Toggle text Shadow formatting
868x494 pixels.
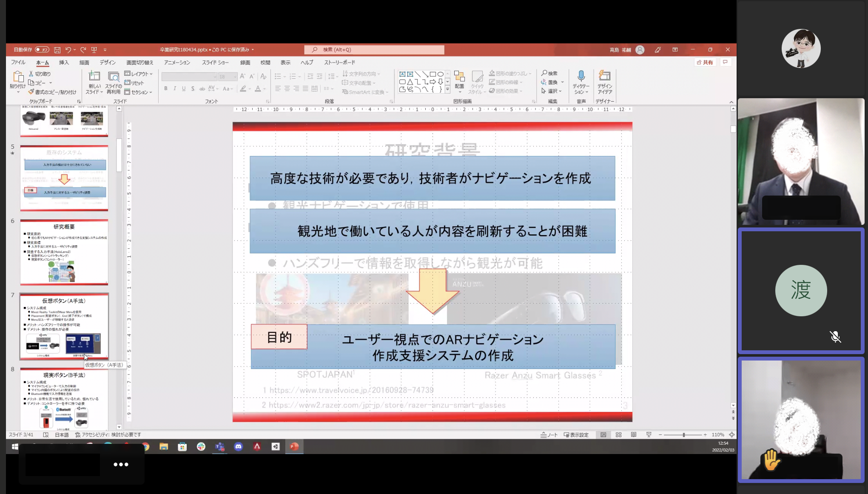pyautogui.click(x=193, y=88)
